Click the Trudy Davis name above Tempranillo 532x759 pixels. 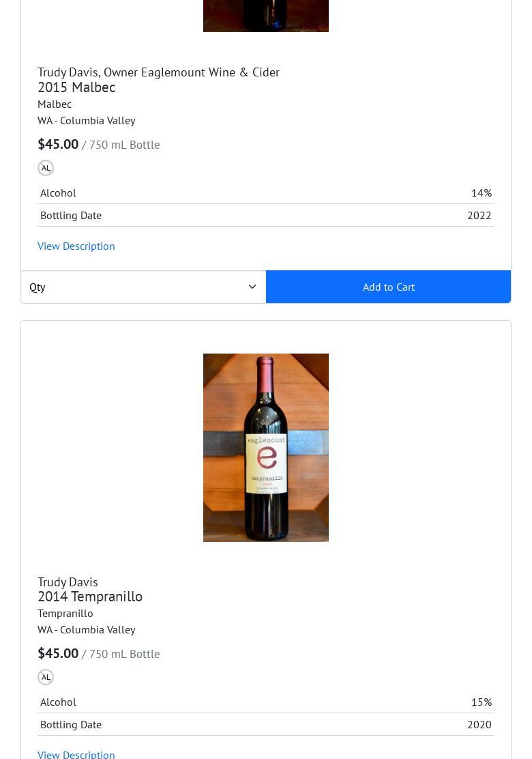tap(68, 582)
